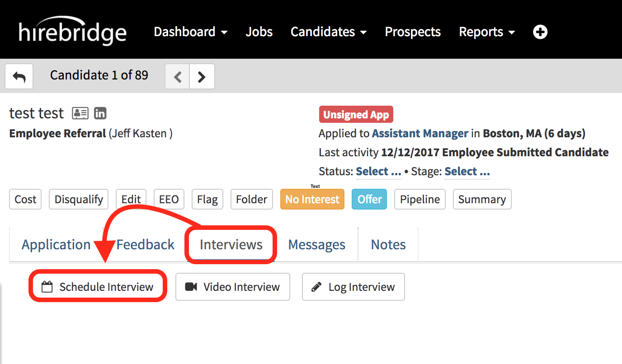Expand the Reports dropdown menu
622x364 pixels.
point(487,32)
